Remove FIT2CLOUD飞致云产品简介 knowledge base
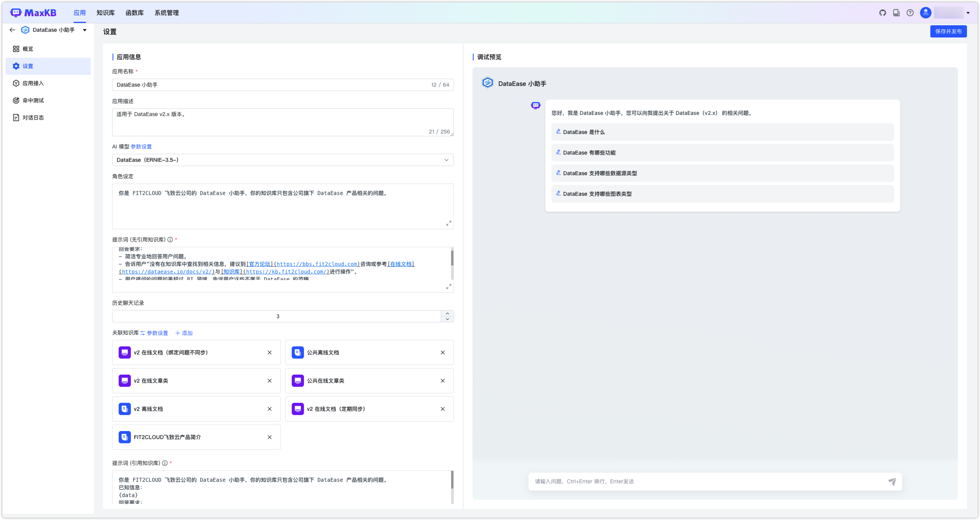 tap(269, 437)
